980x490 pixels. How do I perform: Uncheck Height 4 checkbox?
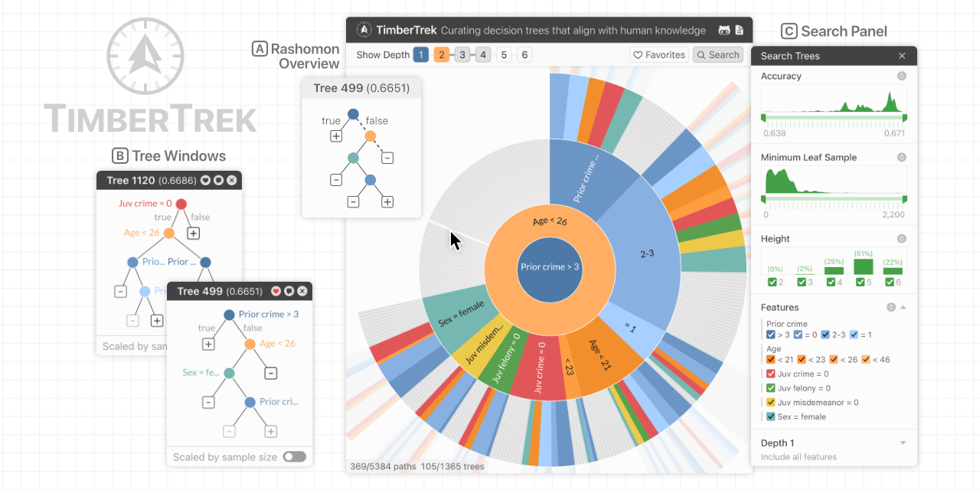pyautogui.click(x=830, y=283)
